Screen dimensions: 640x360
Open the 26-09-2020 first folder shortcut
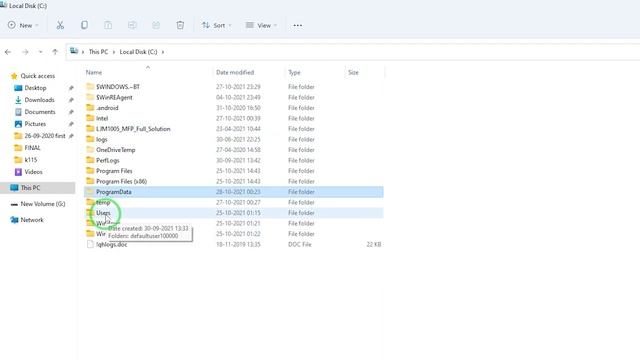point(44,136)
